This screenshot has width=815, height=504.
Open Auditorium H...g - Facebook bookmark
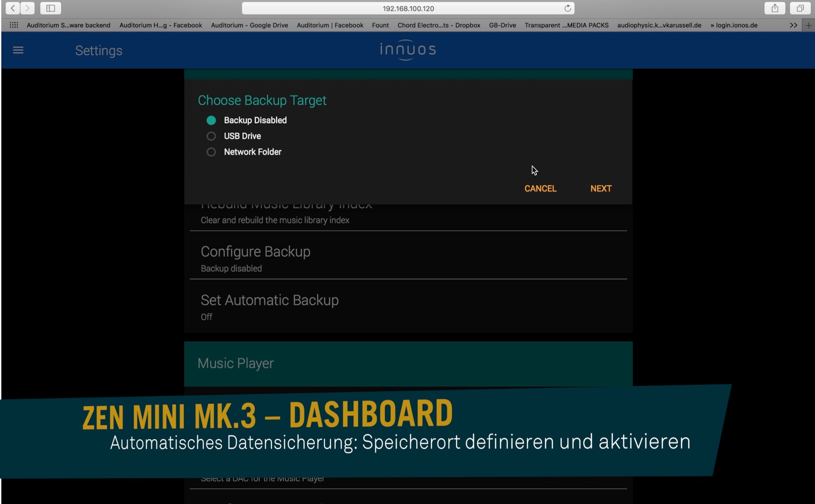[x=160, y=25]
